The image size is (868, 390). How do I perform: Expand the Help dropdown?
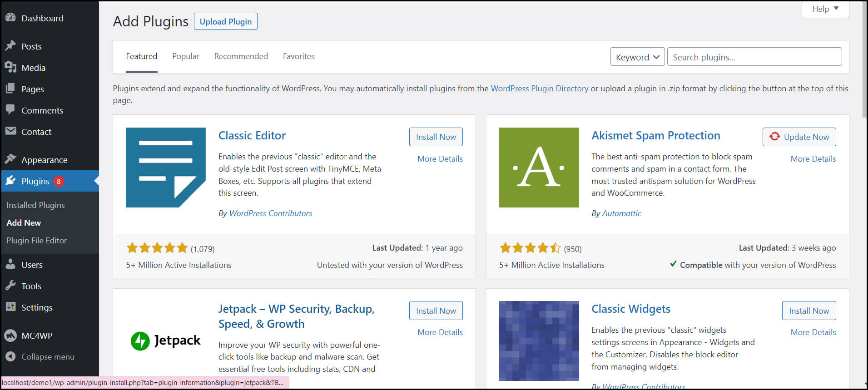(x=825, y=9)
